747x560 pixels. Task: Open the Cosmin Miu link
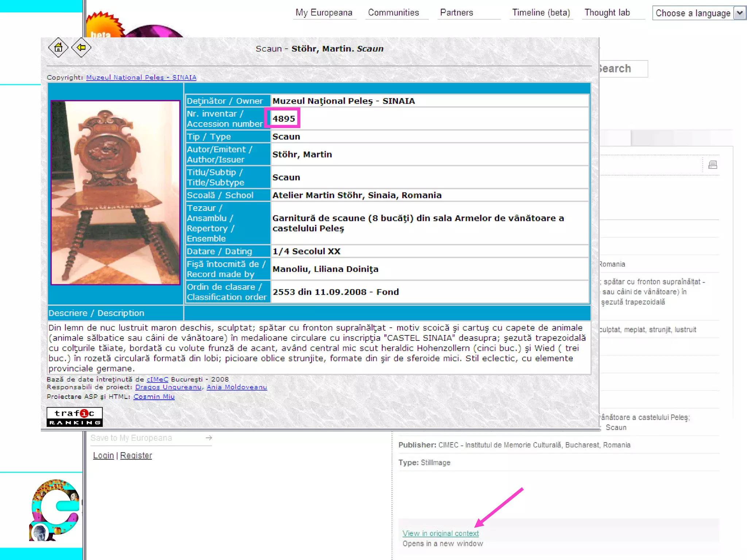point(154,397)
